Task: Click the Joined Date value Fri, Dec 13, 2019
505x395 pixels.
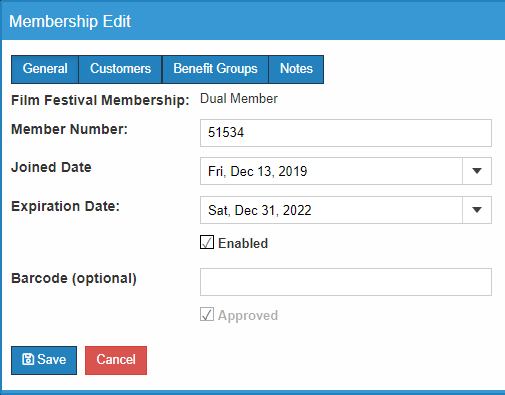Action: pos(257,171)
